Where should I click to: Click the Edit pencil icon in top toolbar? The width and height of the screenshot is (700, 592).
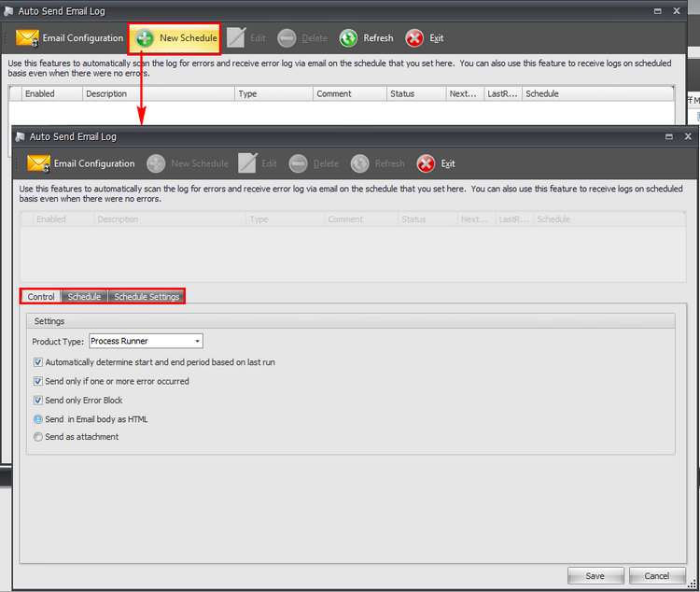pyautogui.click(x=236, y=38)
